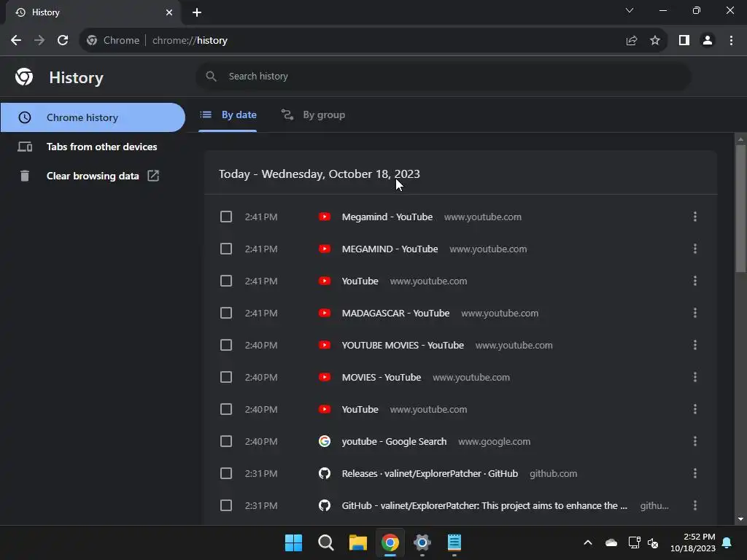
Task: Check the GitHub - valinet/ExplorerPatcher entry
Action: pyautogui.click(x=226, y=505)
